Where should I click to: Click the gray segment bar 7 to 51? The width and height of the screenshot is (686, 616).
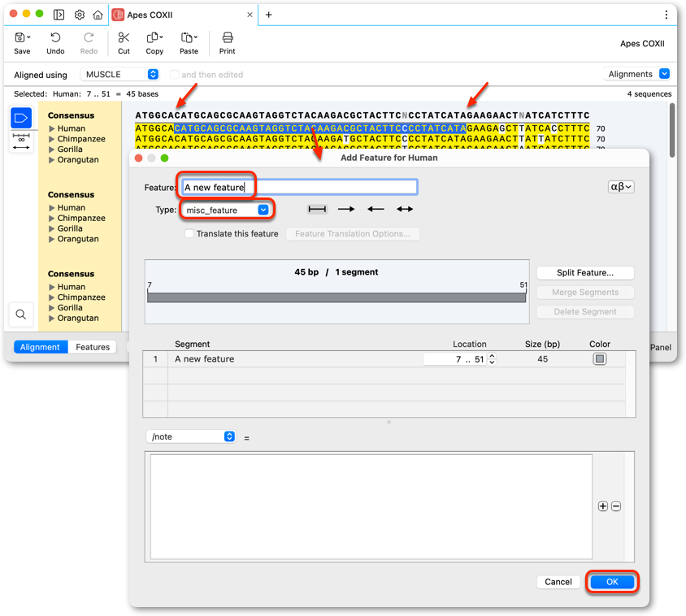point(336,297)
